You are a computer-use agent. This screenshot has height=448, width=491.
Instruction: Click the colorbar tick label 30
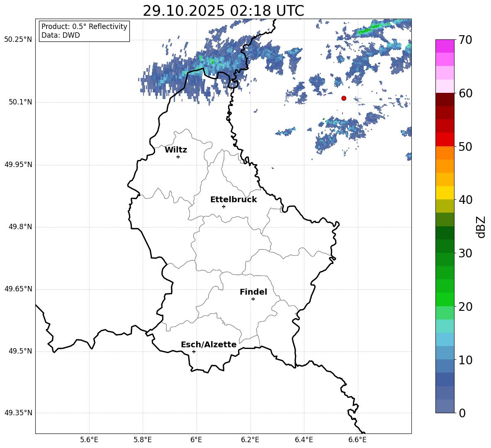[465, 253]
